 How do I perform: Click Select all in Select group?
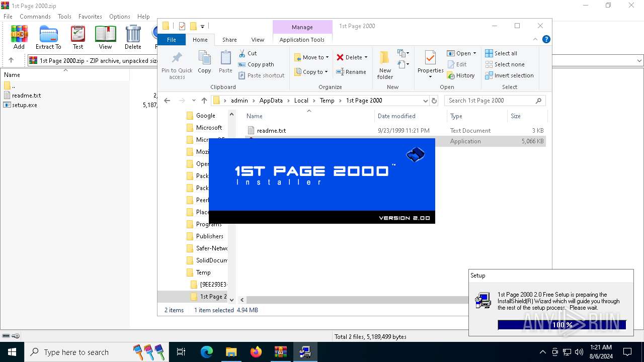[501, 53]
